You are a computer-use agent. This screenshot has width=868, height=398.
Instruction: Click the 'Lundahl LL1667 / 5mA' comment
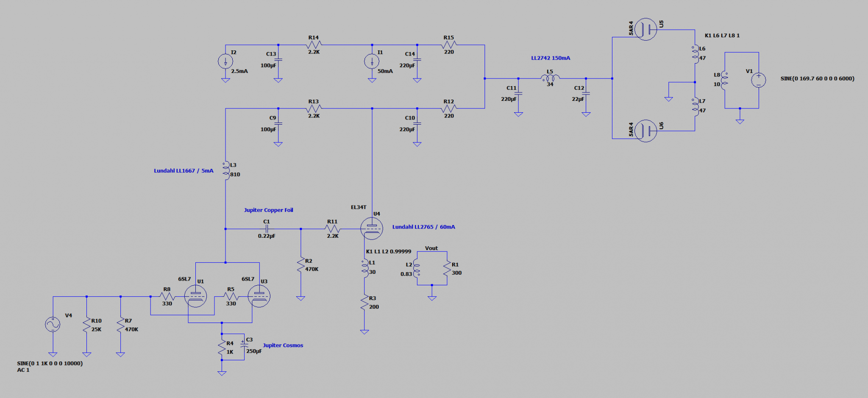(x=184, y=171)
